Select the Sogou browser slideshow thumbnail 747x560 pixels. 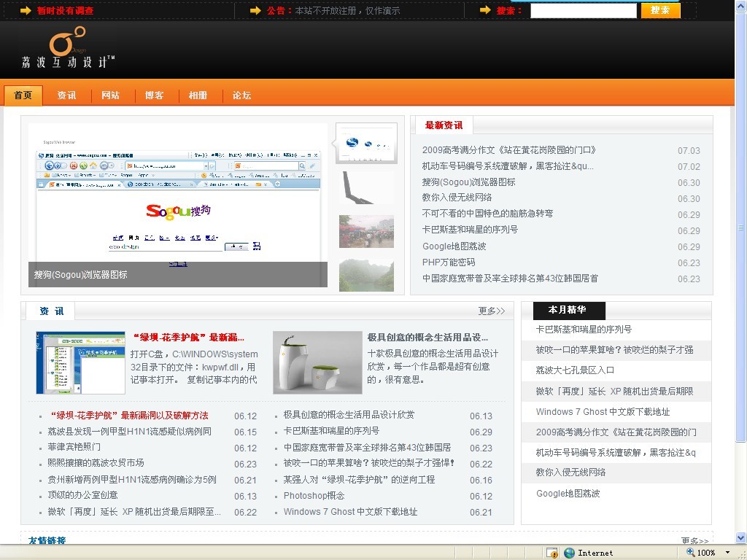coord(366,143)
